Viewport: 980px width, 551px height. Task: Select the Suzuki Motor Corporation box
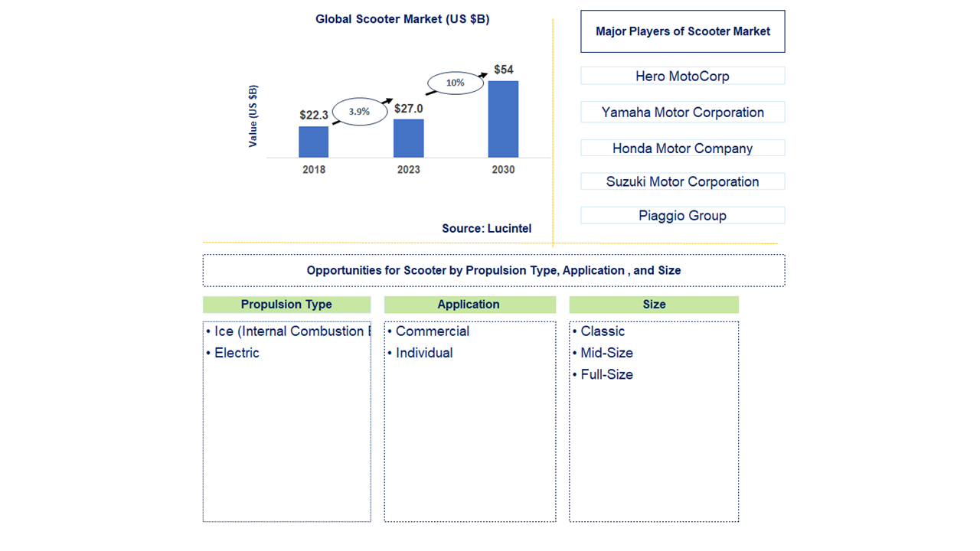[683, 181]
